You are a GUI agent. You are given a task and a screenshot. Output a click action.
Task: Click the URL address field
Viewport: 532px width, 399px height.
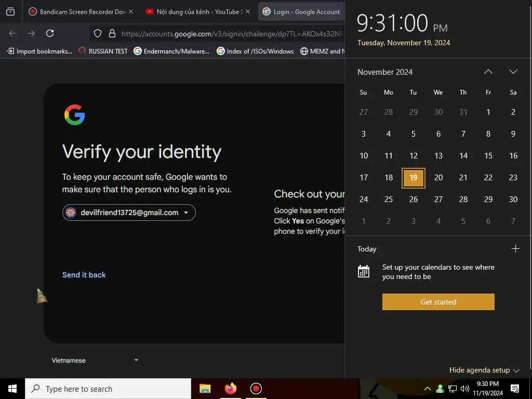point(232,34)
